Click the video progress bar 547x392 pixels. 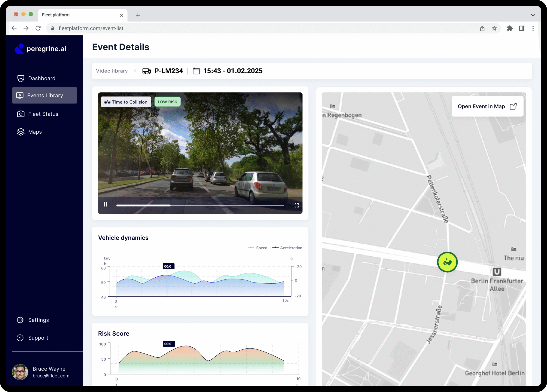(200, 205)
